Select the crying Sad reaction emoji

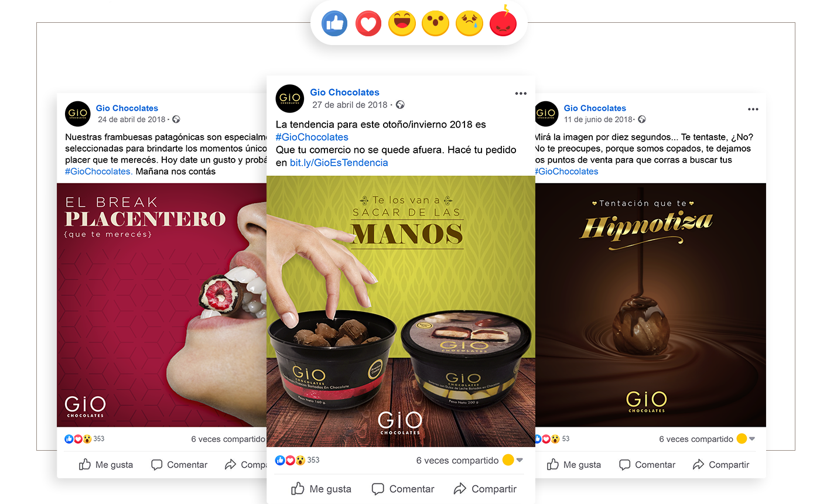point(469,24)
